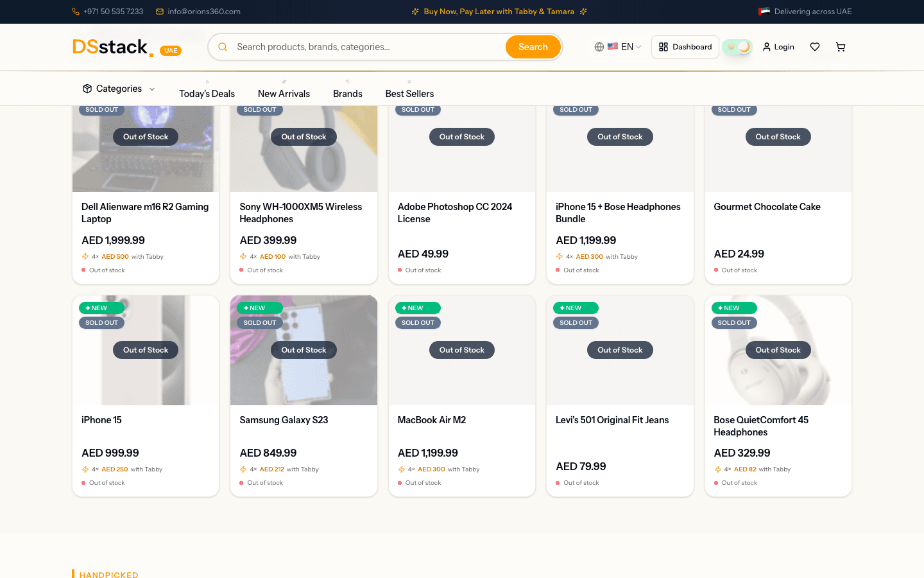
Task: Click the magnifier icon in search box
Action: pyautogui.click(x=223, y=47)
